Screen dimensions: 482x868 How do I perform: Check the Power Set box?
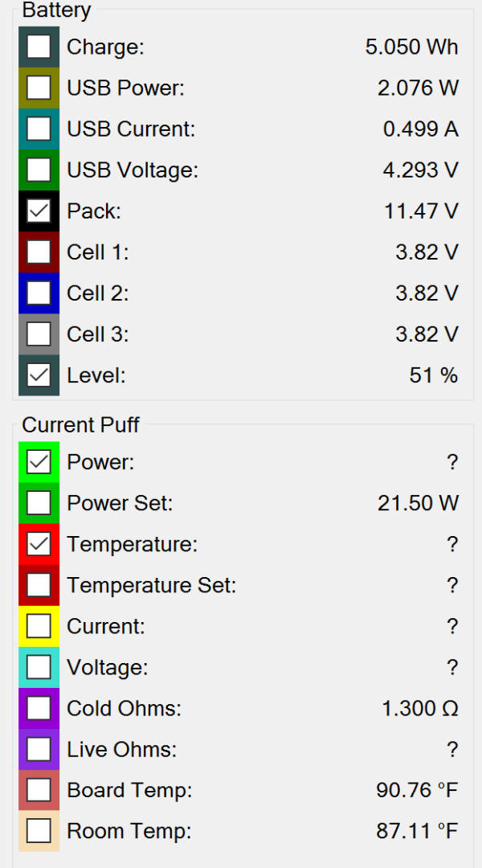(x=39, y=503)
